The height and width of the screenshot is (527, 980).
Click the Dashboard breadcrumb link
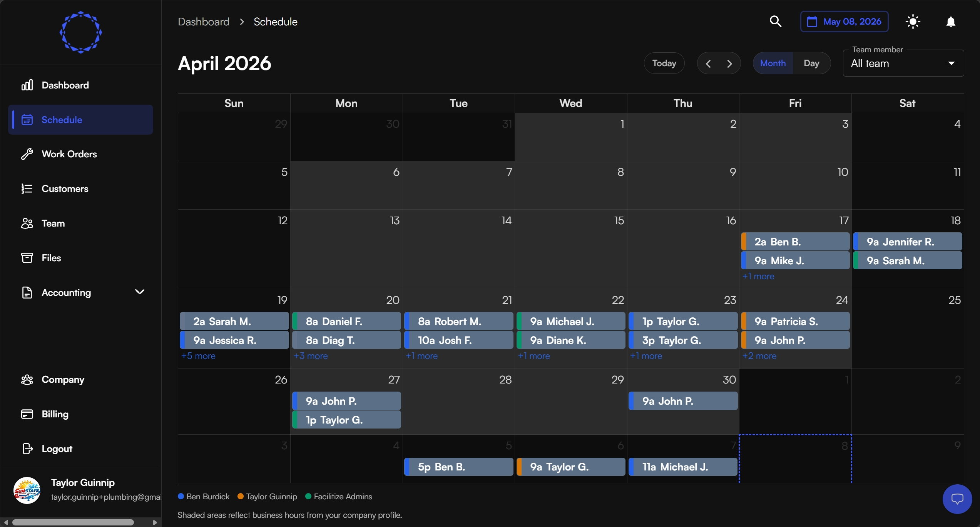[204, 22]
